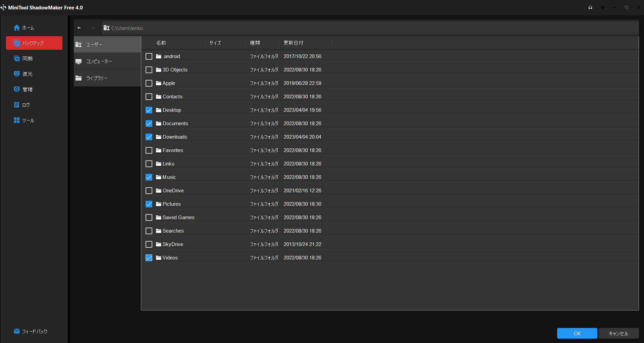Open the Restore (復元) section icon

coord(17,74)
